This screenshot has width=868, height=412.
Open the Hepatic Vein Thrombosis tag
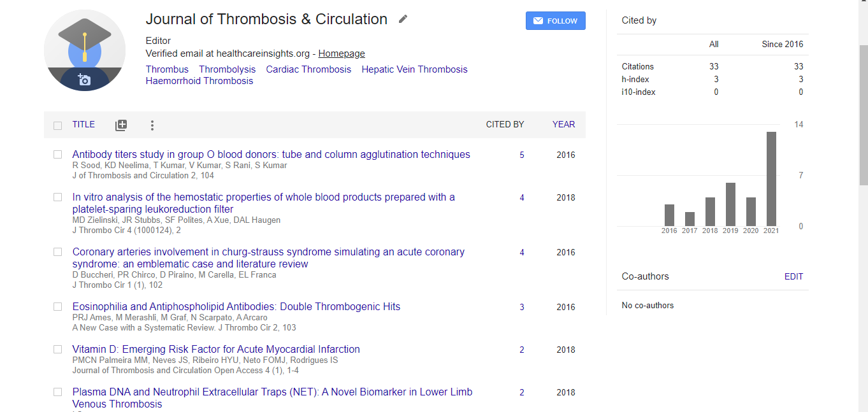[x=414, y=69]
